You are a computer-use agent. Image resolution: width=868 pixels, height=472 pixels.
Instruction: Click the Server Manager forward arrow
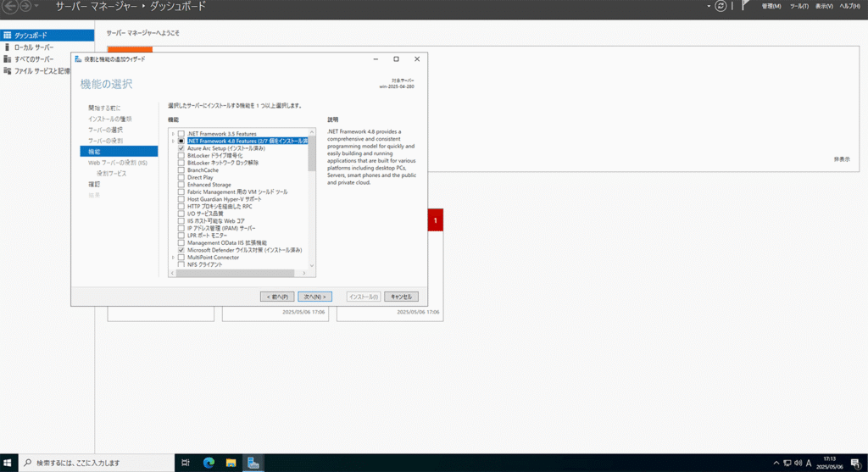click(25, 7)
